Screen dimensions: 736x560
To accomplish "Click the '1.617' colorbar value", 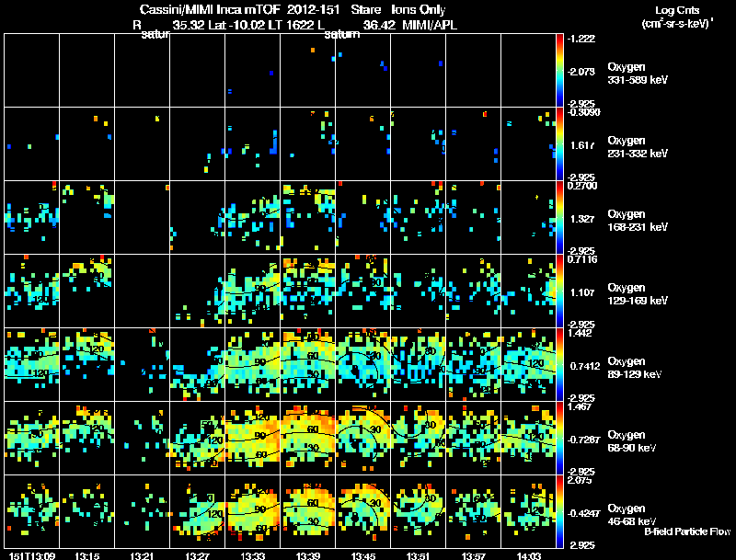I will click(x=582, y=145).
